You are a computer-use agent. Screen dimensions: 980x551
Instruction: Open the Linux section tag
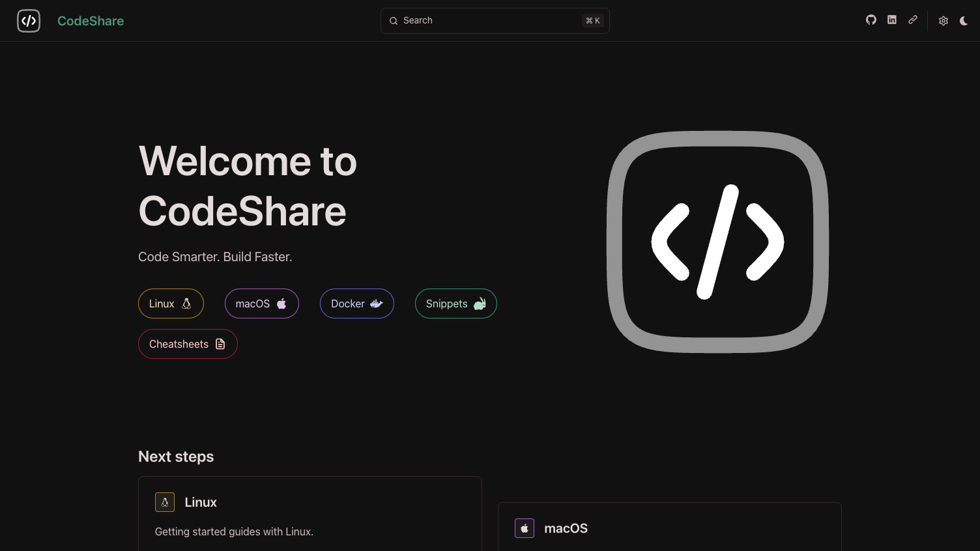[171, 304]
